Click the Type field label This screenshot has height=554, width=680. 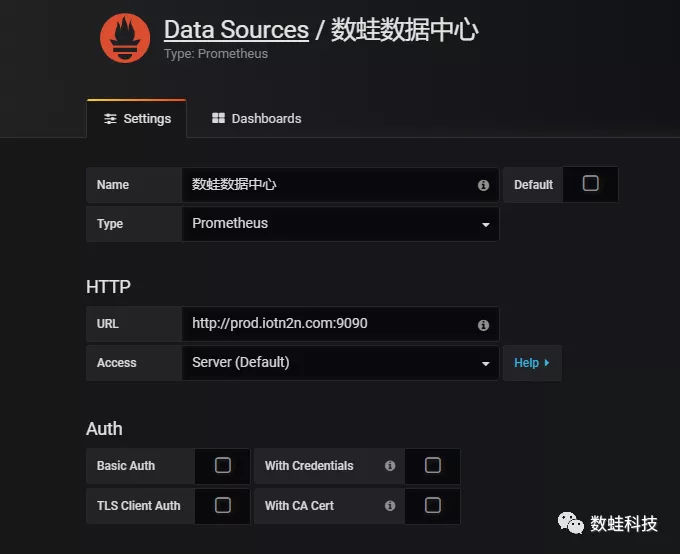110,224
